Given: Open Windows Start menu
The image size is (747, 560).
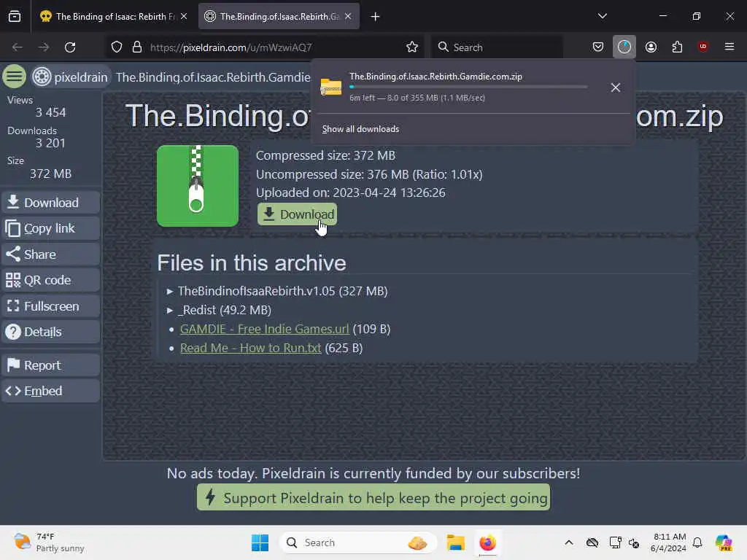Looking at the screenshot, I should point(260,542).
